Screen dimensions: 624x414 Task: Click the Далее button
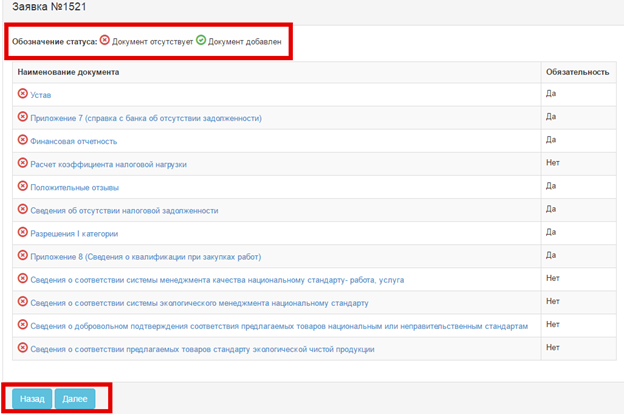pyautogui.click(x=75, y=398)
